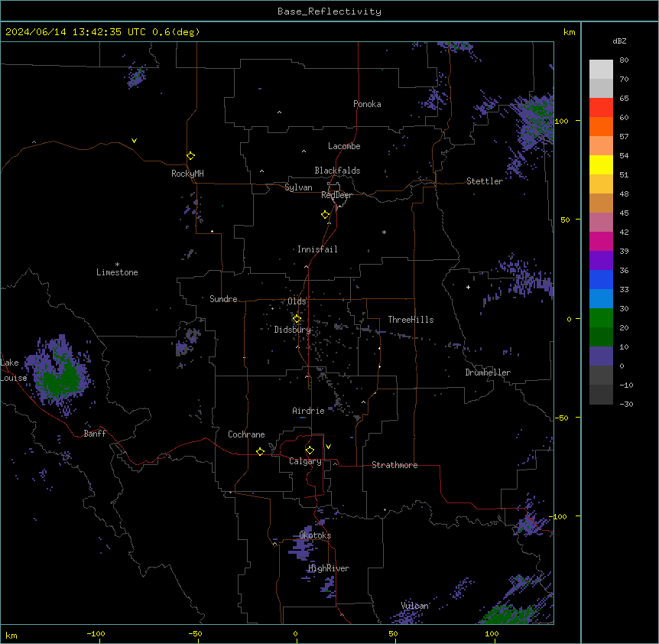The image size is (659, 644).
Task: Select the HighRiver label
Action: 329,568
